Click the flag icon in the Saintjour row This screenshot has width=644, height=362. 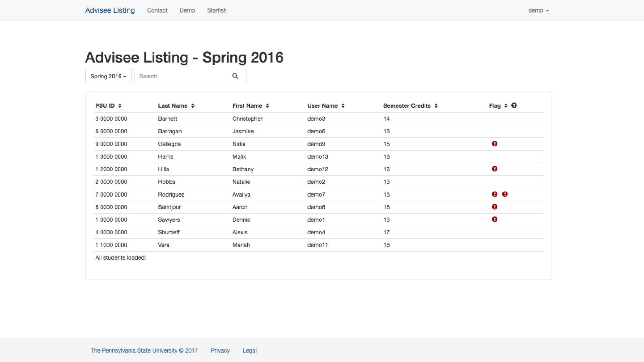tap(494, 207)
